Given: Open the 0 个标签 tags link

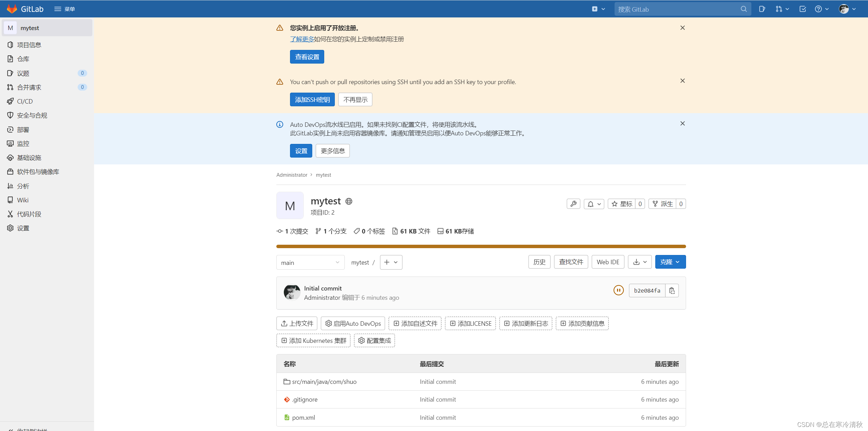Looking at the screenshot, I should 369,231.
